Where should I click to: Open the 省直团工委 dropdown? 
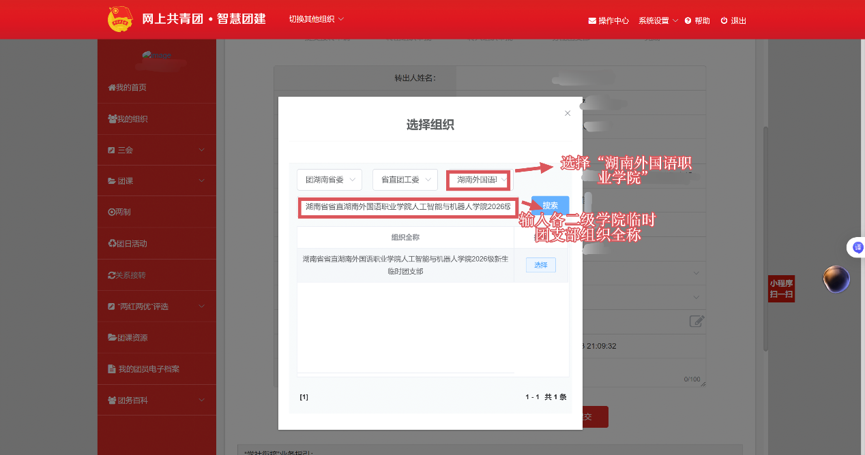[x=405, y=180]
